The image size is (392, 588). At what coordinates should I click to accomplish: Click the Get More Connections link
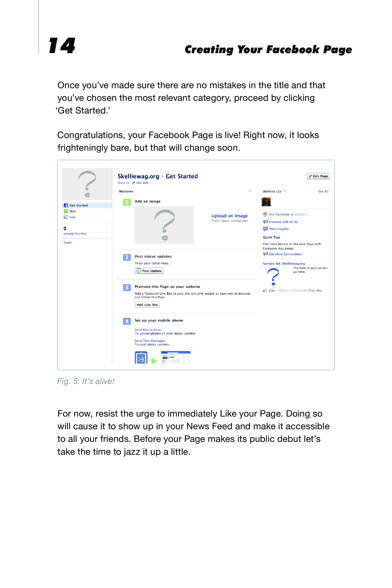(285, 254)
